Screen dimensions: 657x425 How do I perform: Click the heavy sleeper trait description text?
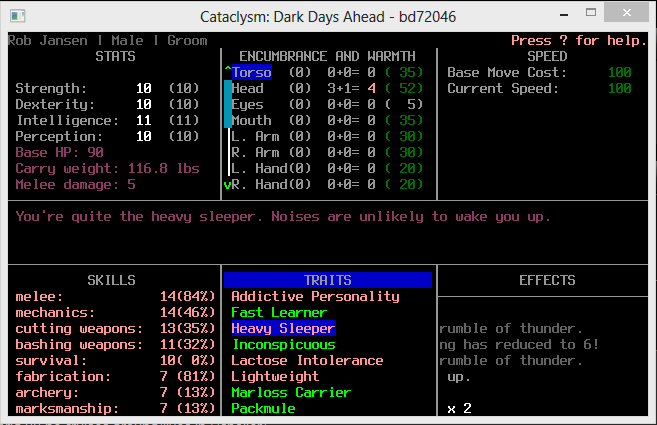click(x=283, y=216)
